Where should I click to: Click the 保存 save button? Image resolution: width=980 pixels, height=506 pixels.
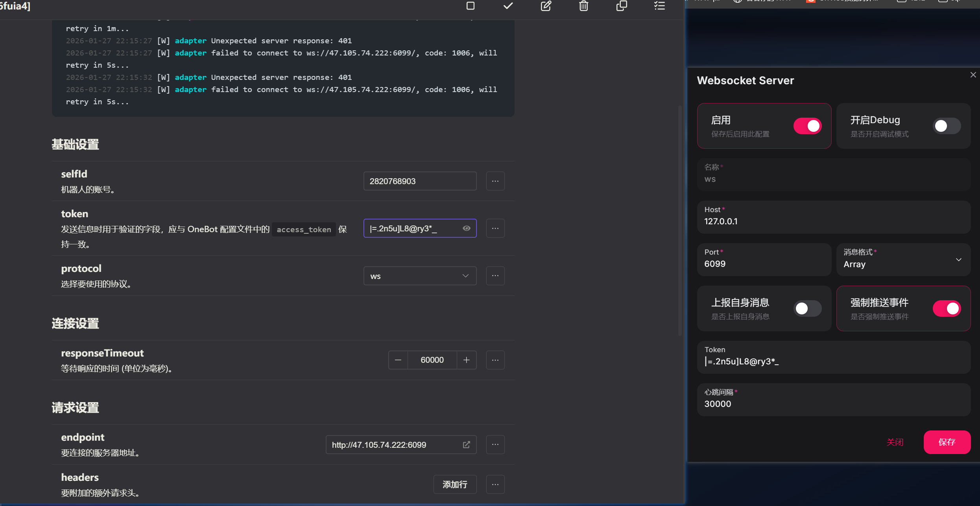tap(947, 442)
